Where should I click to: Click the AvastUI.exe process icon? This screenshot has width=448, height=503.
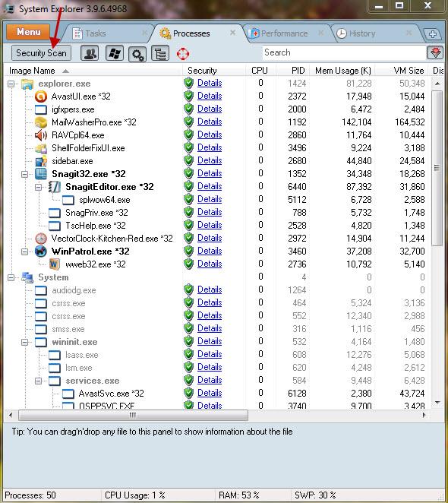pyautogui.click(x=41, y=96)
